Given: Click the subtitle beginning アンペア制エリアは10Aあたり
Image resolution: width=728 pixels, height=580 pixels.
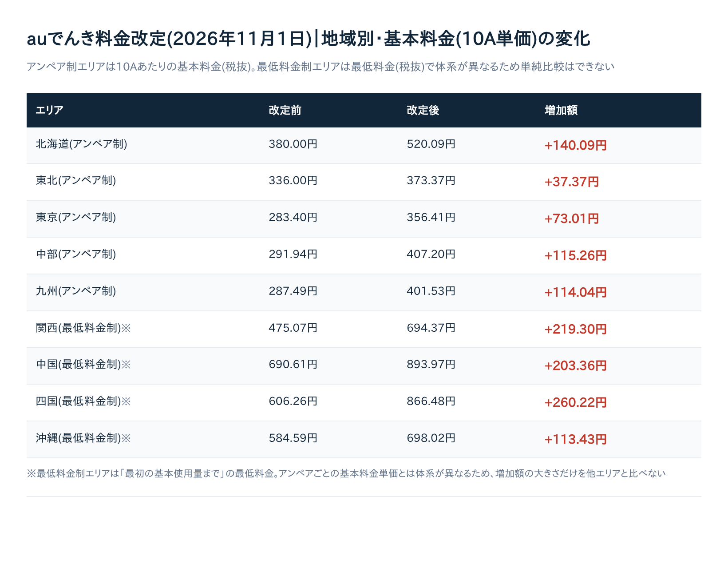Looking at the screenshot, I should click(320, 67).
